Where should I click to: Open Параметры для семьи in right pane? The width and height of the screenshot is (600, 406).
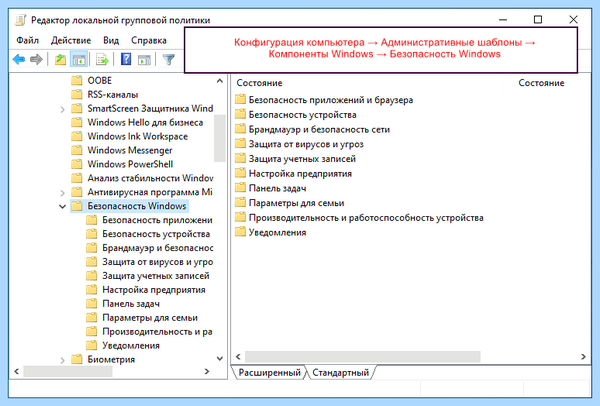pos(296,203)
